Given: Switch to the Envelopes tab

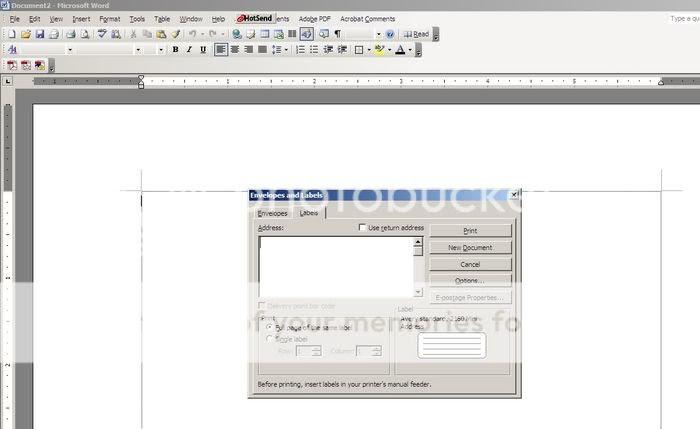Looking at the screenshot, I should click(272, 213).
